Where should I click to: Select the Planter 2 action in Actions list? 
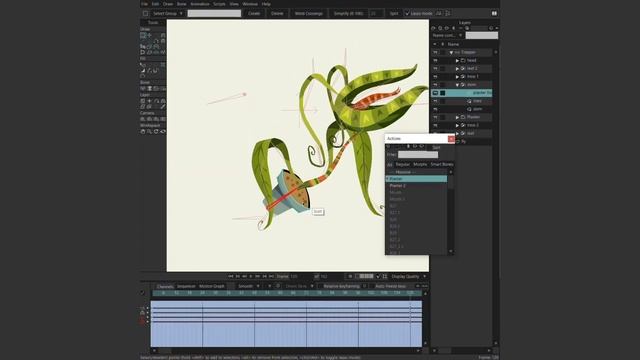pos(416,186)
